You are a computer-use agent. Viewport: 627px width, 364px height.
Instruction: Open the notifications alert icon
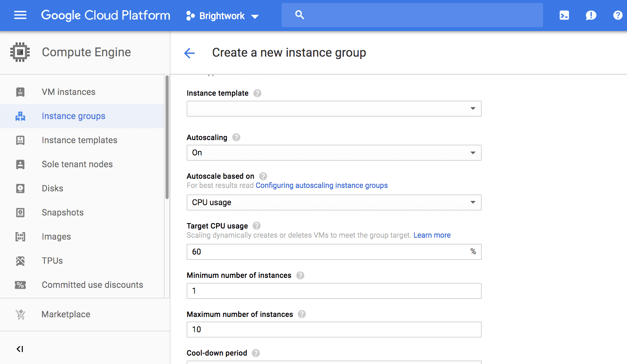pos(591,15)
